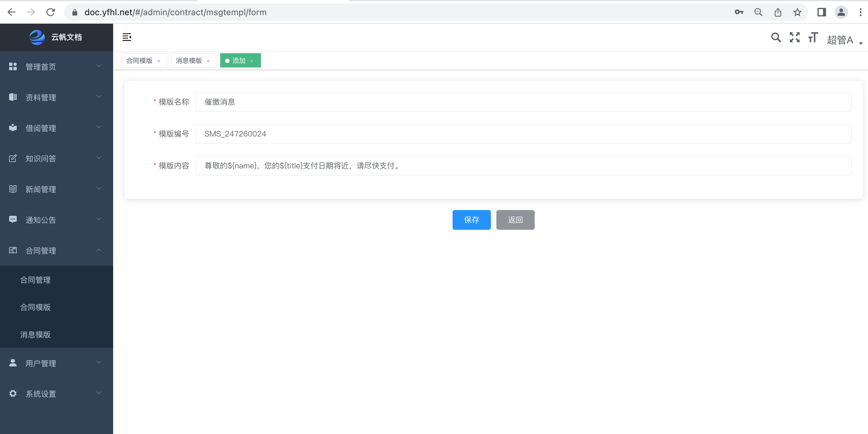Click the 管理首页 menu label

click(41, 67)
